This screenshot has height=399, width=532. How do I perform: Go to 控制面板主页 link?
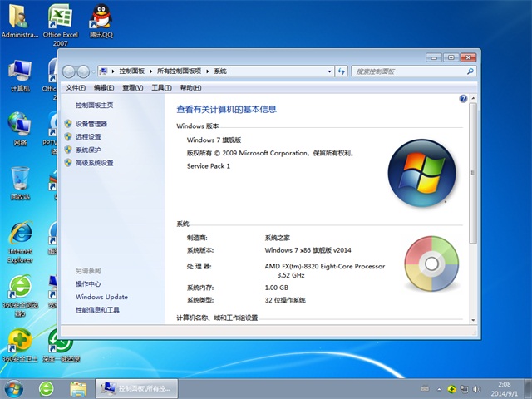click(94, 106)
